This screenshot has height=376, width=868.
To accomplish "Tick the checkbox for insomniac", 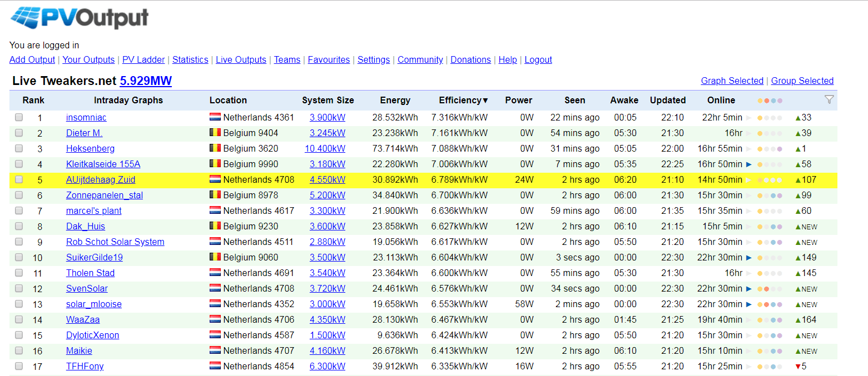I will (19, 118).
